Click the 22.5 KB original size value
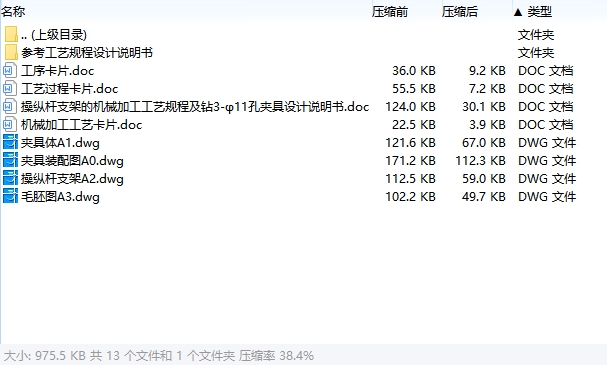Viewport: 607px width, 365px height. 414,125
